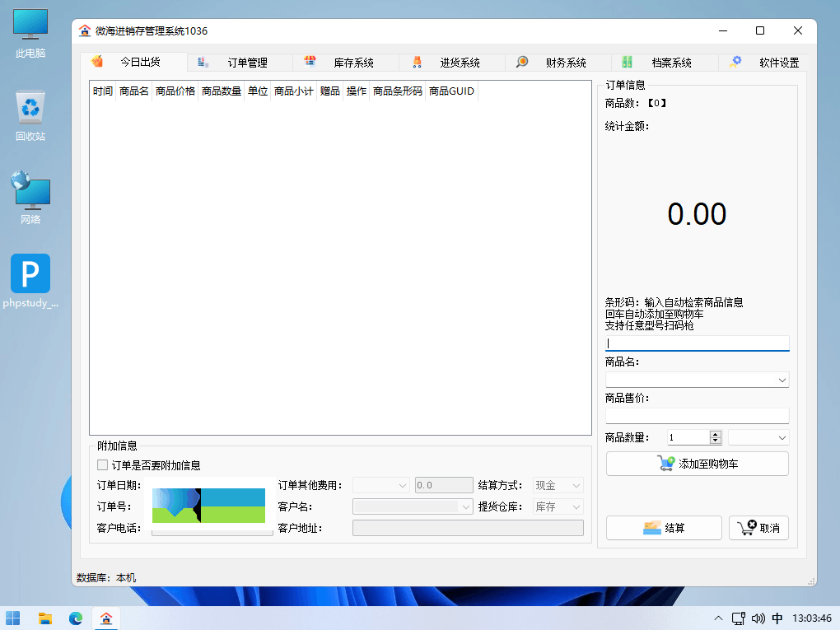The image size is (840, 630).
Task: Click the 财务系统 magnifier icon
Action: click(x=522, y=62)
